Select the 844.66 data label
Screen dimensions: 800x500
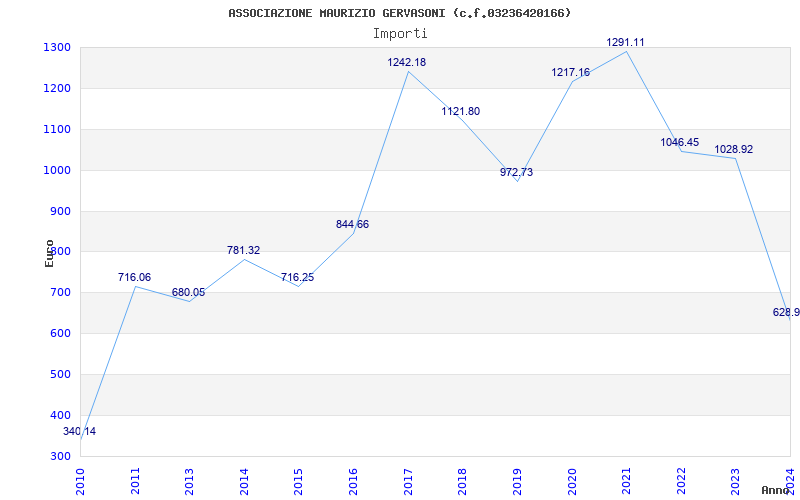(x=352, y=224)
